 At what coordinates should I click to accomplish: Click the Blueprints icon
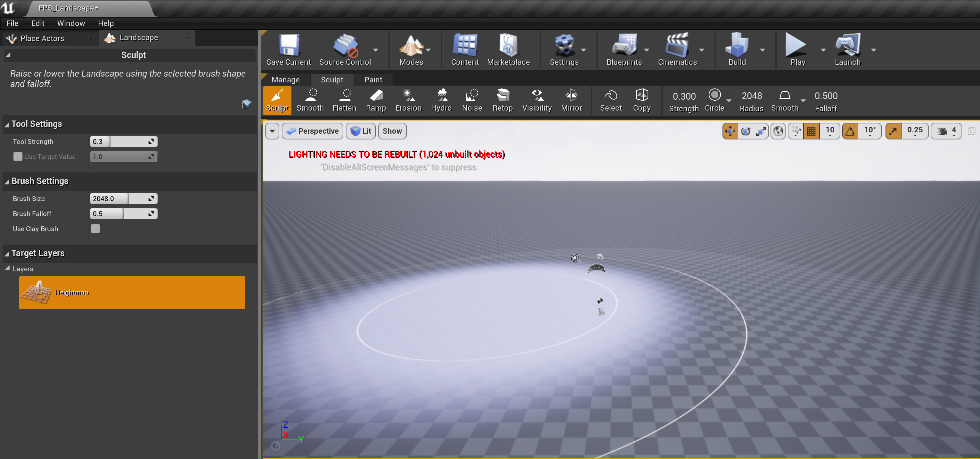tap(624, 49)
